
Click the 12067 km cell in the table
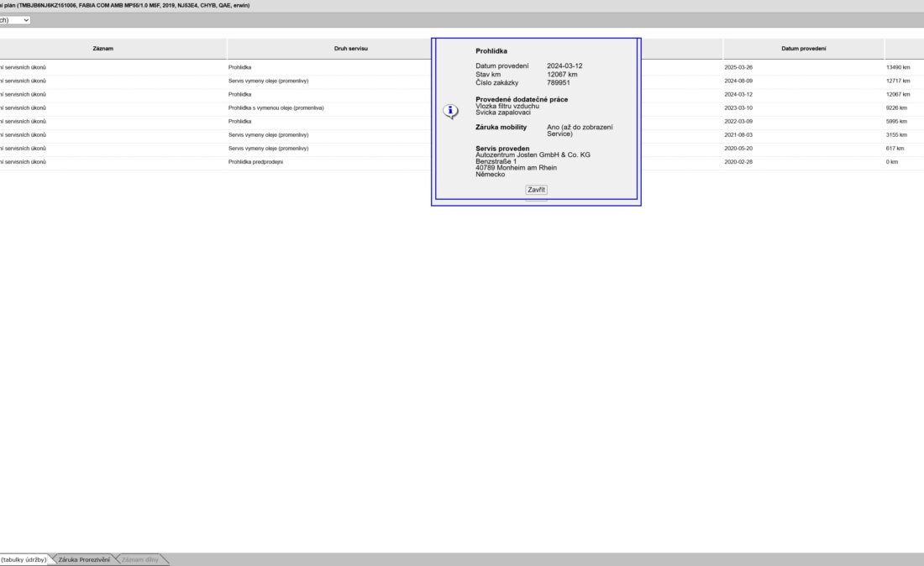pyautogui.click(x=897, y=95)
